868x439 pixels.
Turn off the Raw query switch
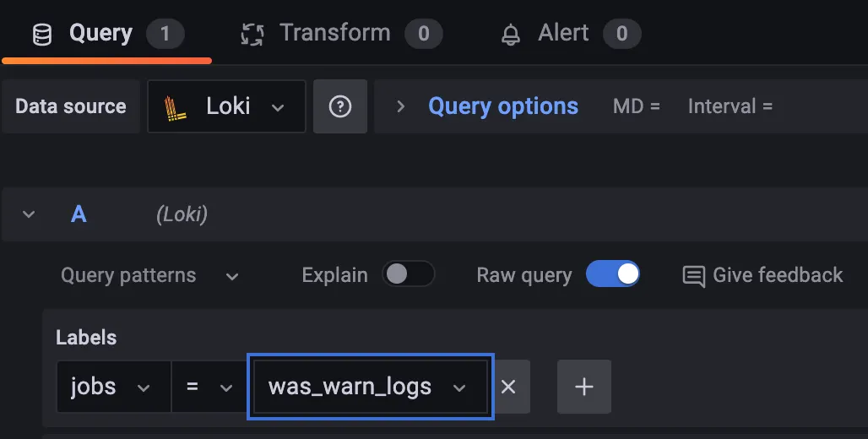pyautogui.click(x=613, y=274)
